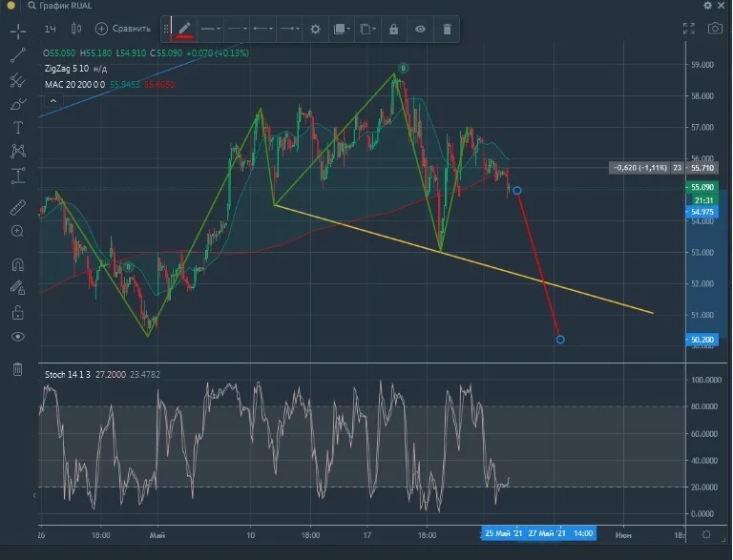Select the text annotation tool
Viewport: 733px width, 560px height.
18,127
